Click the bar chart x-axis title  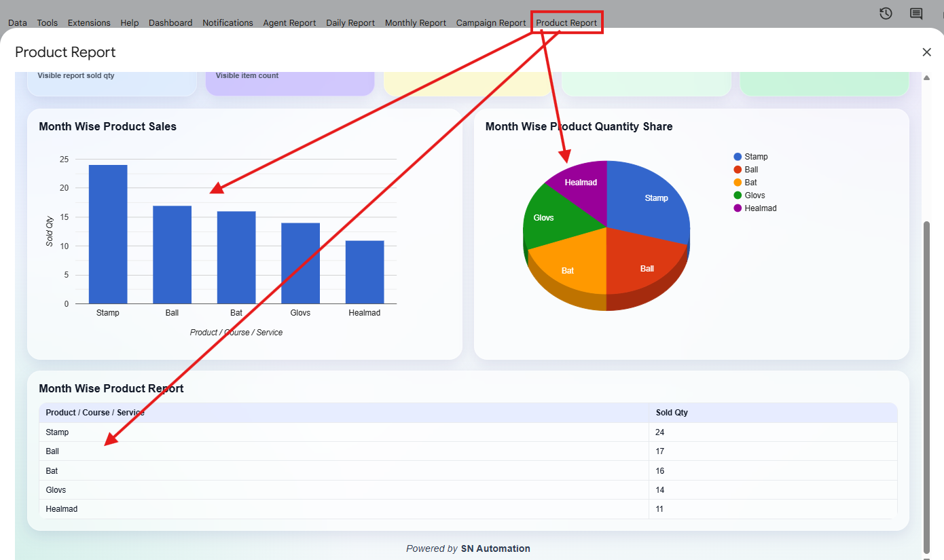pyautogui.click(x=236, y=333)
